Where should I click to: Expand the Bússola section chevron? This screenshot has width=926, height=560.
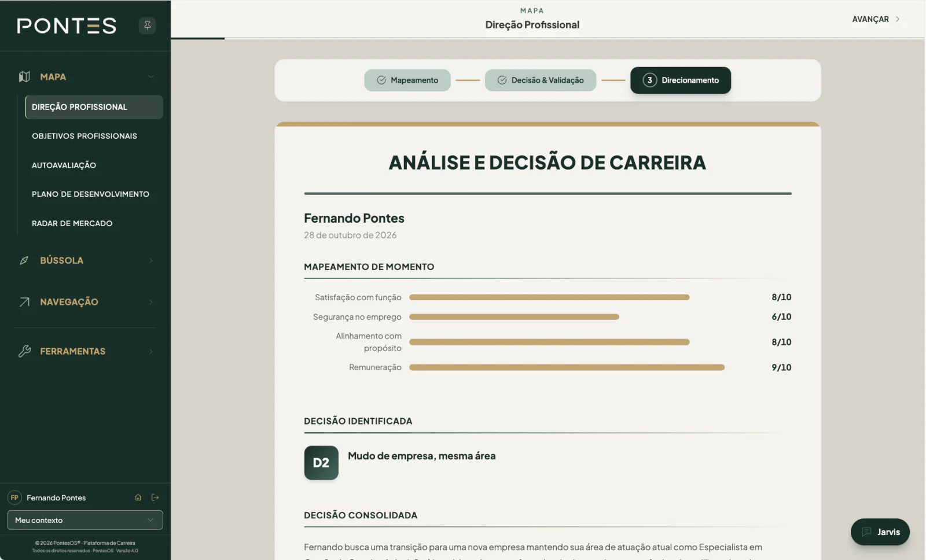coord(150,261)
